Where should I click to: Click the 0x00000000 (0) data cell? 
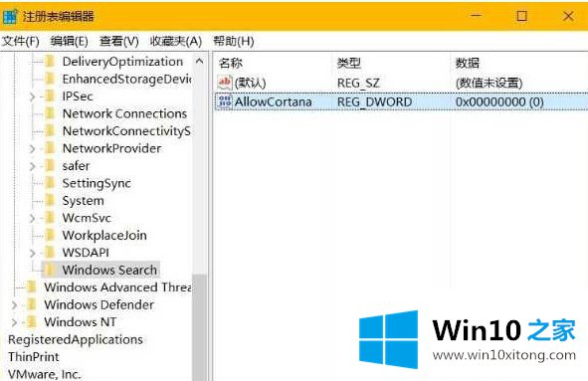499,101
